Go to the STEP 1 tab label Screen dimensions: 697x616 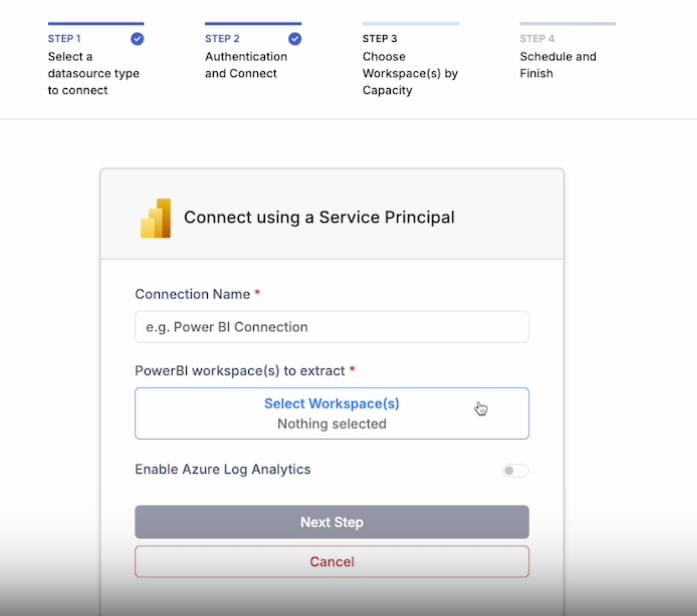pos(64,39)
